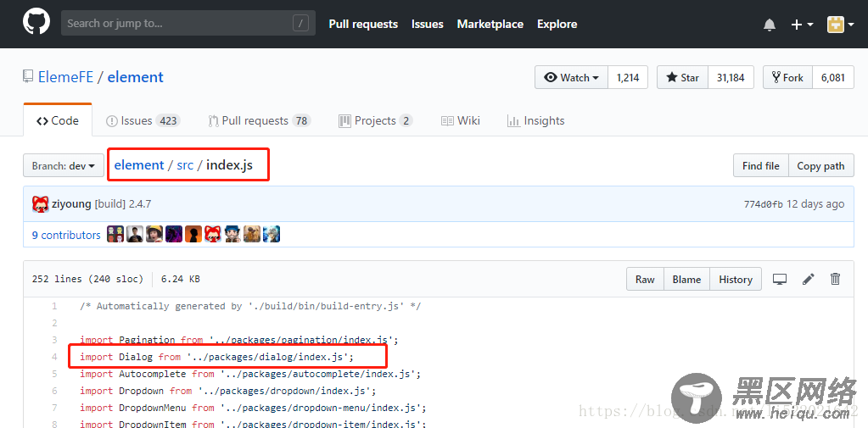Click src in the file breadcrumb

pyautogui.click(x=185, y=164)
